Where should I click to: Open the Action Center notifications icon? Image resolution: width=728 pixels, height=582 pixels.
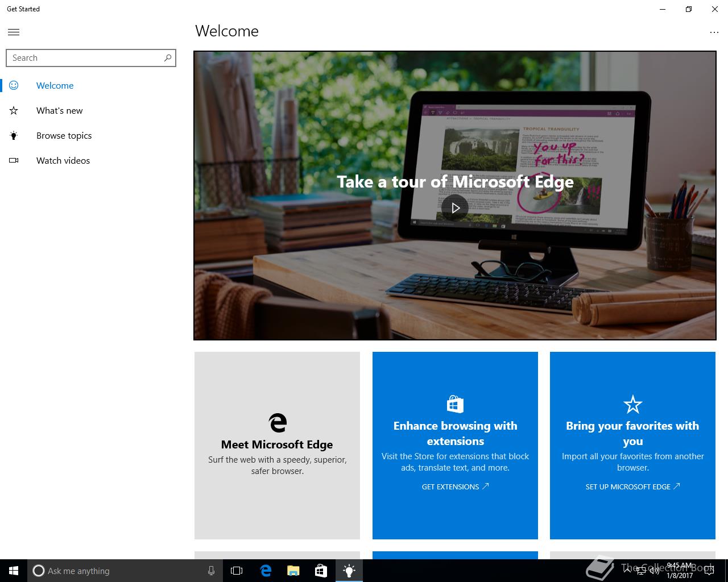click(x=709, y=571)
